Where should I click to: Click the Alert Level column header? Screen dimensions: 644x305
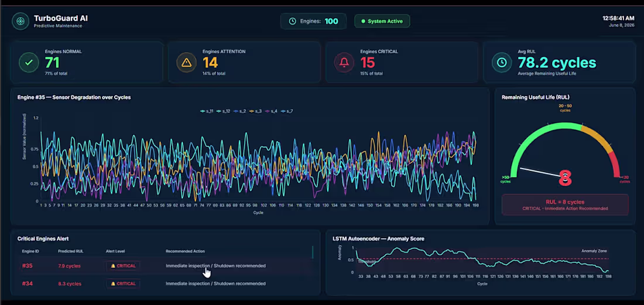pyautogui.click(x=115, y=251)
